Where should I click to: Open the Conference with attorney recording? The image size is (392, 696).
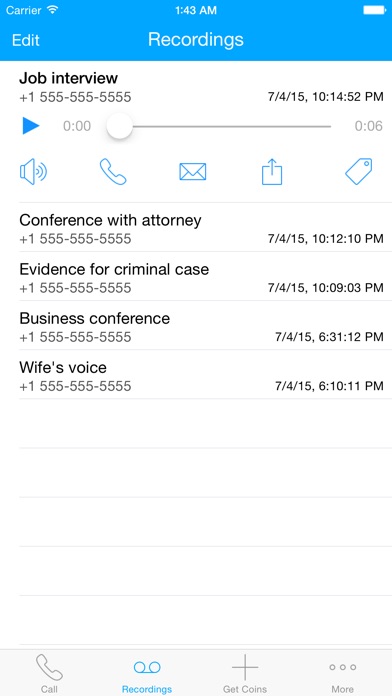point(201,228)
